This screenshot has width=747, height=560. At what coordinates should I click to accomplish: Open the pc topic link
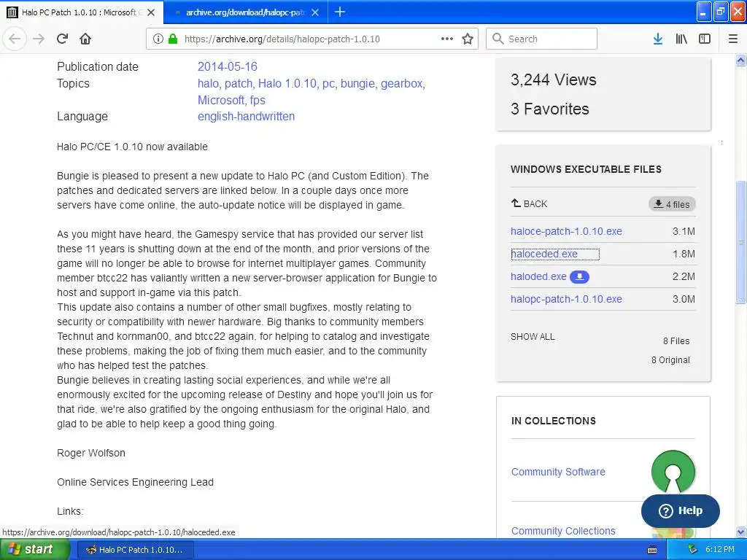328,84
